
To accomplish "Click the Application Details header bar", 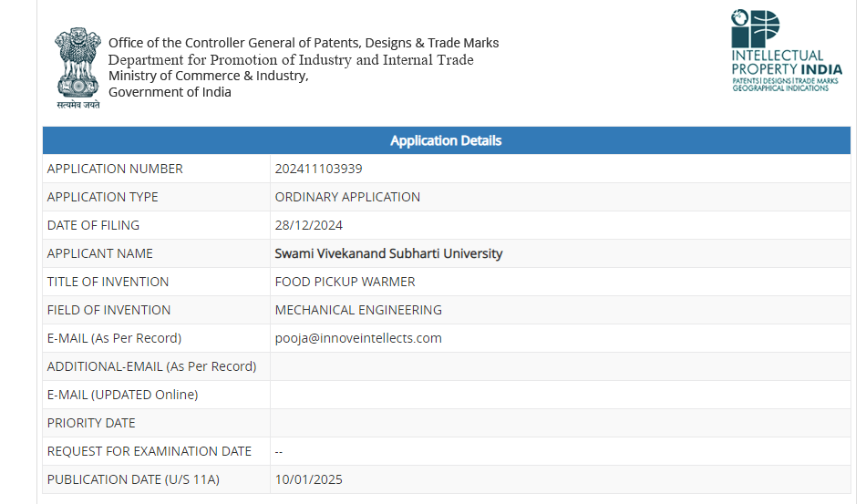I will pos(446,140).
